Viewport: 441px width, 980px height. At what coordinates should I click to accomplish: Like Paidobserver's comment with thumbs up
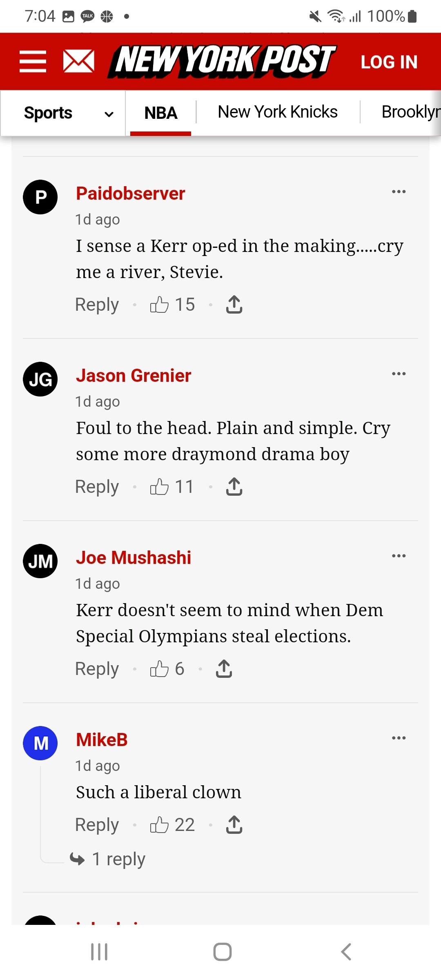159,305
